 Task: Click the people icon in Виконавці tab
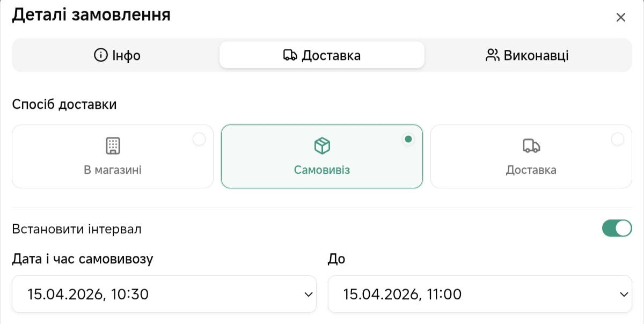[492, 55]
